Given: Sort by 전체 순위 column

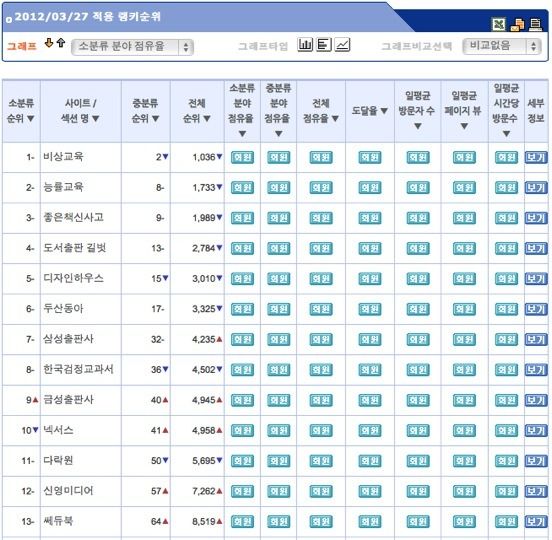Looking at the screenshot, I should click(197, 111).
